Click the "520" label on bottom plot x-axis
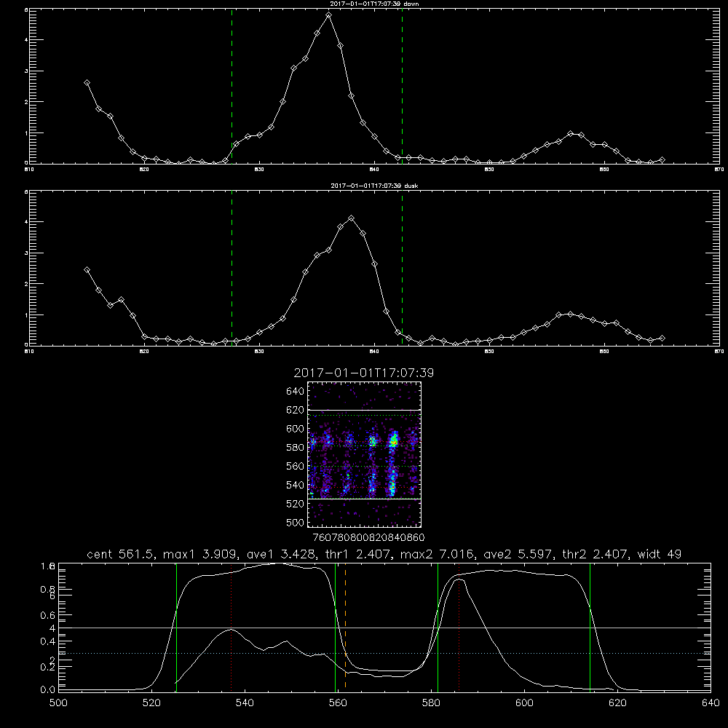This screenshot has width=728, height=728. [x=151, y=703]
